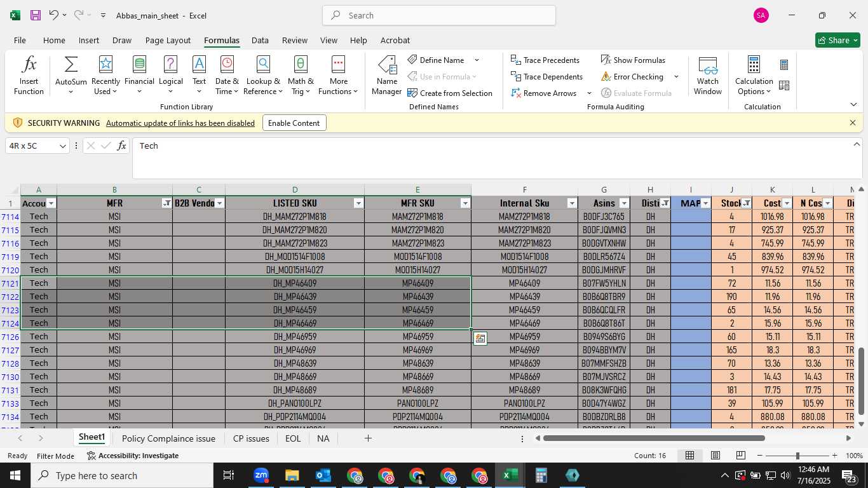868x488 pixels.
Task: Click the Calculate Sheet icon
Action: tap(784, 85)
